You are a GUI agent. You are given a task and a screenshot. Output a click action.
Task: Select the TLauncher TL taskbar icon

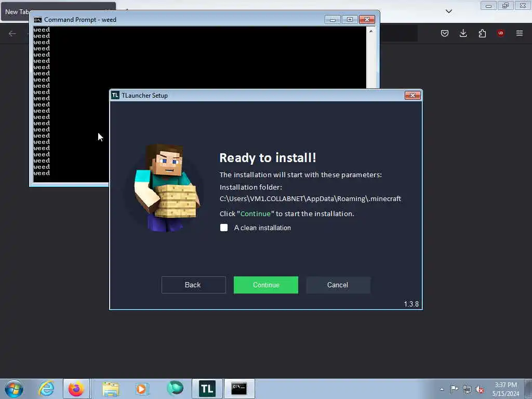coord(207,389)
